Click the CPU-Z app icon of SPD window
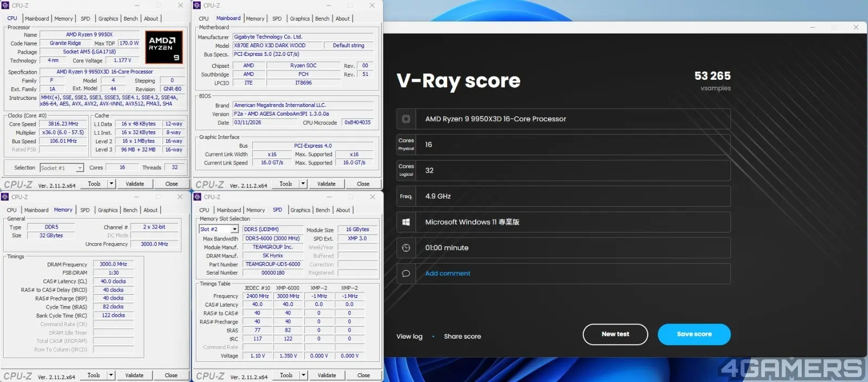The height and width of the screenshot is (382, 868). point(197,197)
